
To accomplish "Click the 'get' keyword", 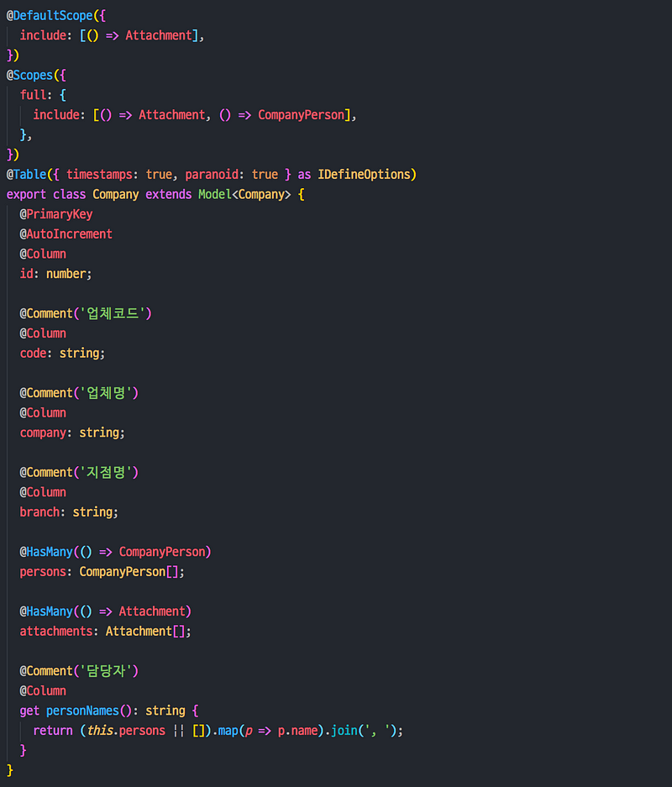I will pos(29,711).
